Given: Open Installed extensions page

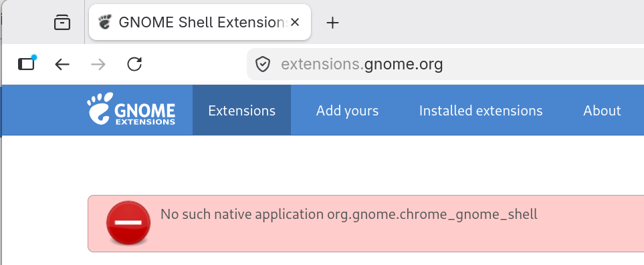Looking at the screenshot, I should pyautogui.click(x=481, y=110).
